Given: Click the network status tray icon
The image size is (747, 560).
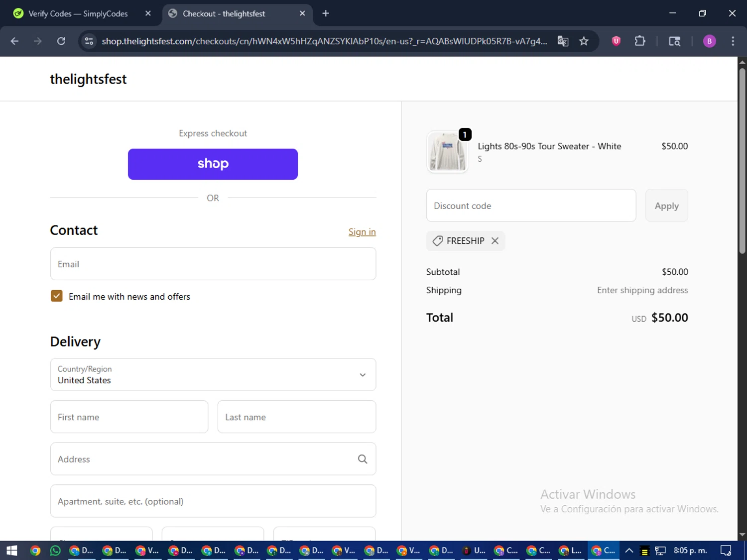Looking at the screenshot, I should [660, 551].
